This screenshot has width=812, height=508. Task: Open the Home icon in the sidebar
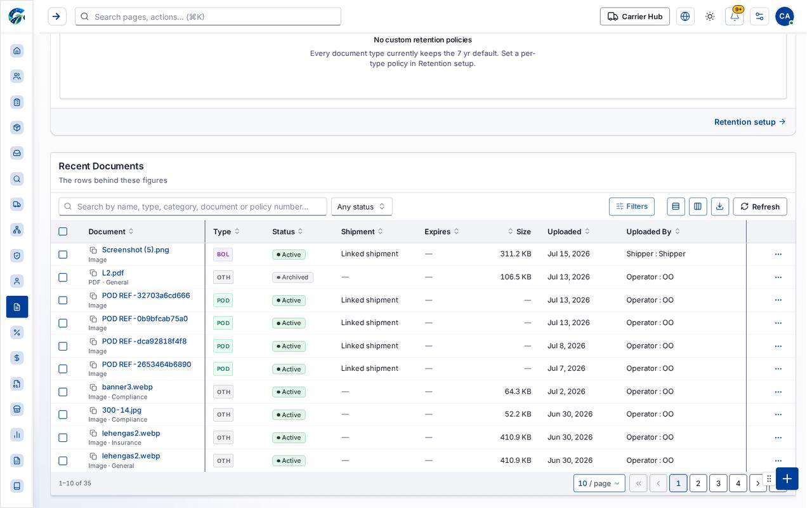point(17,51)
